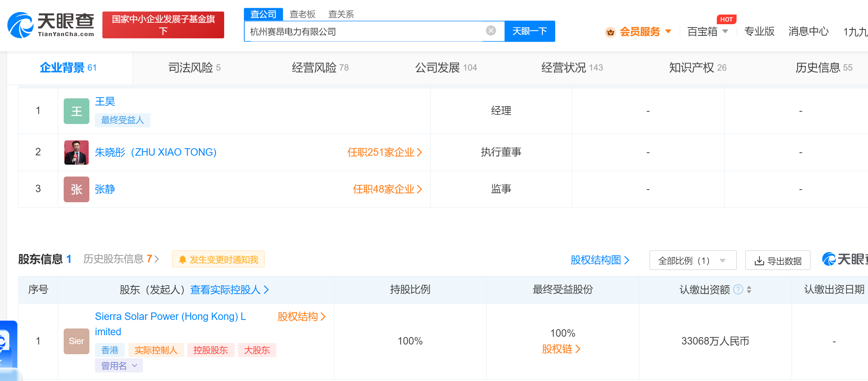The width and height of the screenshot is (868, 381).
Task: Switch to the 查老板 search tab
Action: [x=302, y=14]
